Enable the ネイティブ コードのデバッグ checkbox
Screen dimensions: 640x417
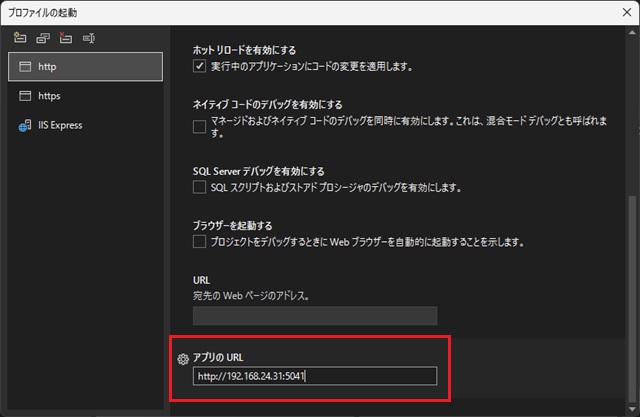[199, 127]
